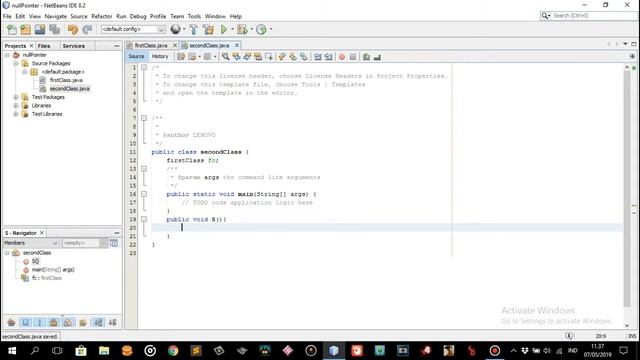The width and height of the screenshot is (640, 360).
Task: Toggle Show Non-Public Members filter in Navigator
Action: [x=53, y=322]
